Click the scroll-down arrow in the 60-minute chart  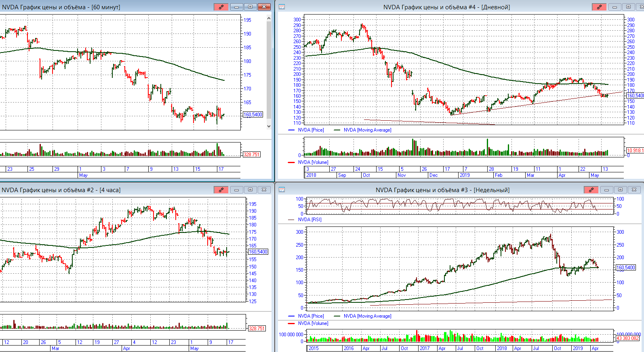tap(269, 126)
